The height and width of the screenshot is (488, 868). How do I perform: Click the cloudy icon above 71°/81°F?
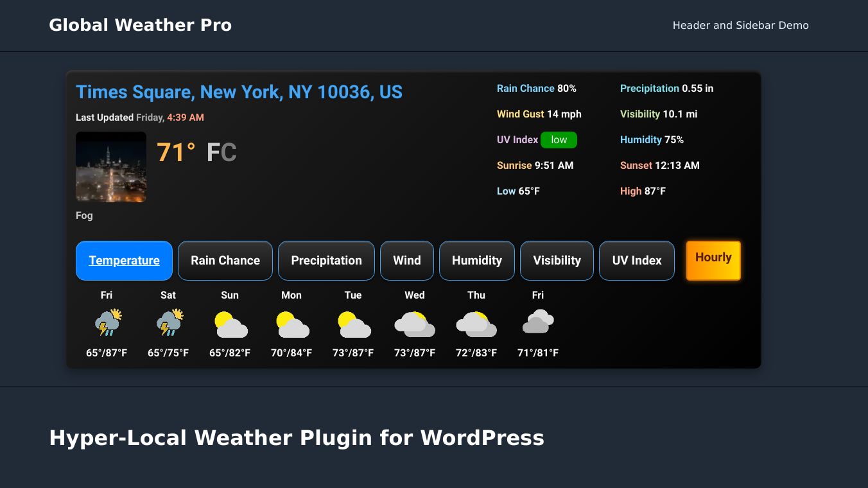(x=538, y=322)
